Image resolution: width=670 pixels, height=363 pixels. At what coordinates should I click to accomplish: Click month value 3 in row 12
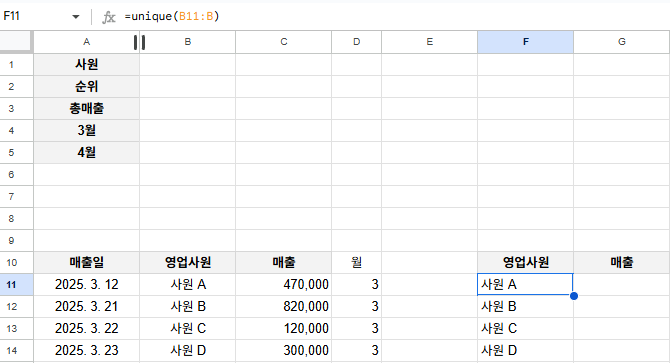pyautogui.click(x=356, y=307)
